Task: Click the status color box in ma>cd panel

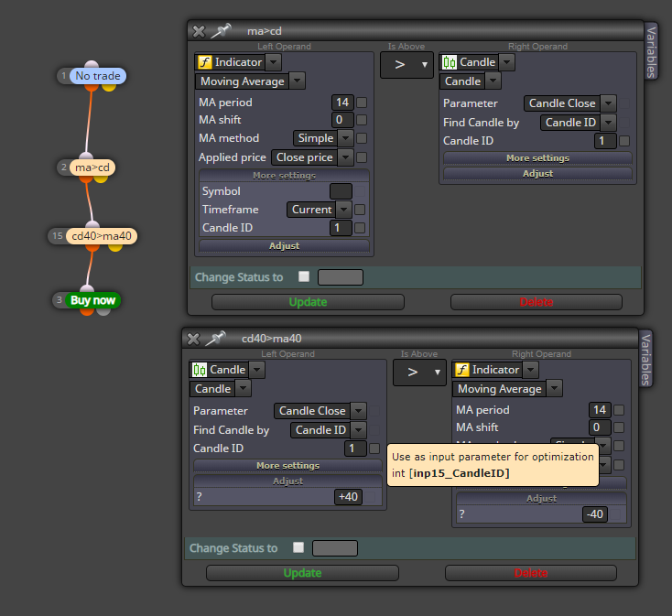Action: tap(341, 277)
